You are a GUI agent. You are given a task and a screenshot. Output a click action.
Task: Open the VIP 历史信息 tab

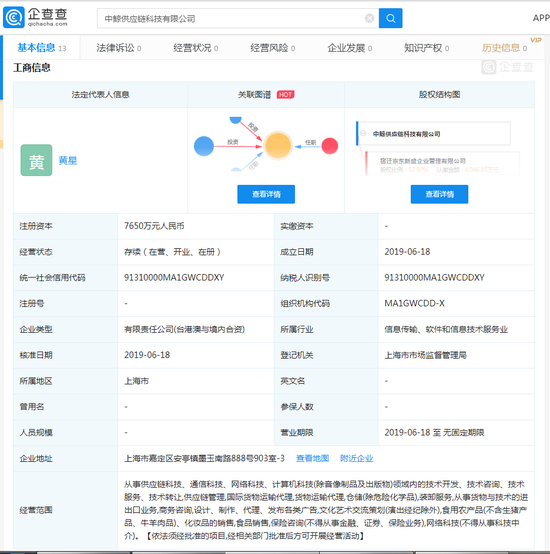(x=504, y=48)
